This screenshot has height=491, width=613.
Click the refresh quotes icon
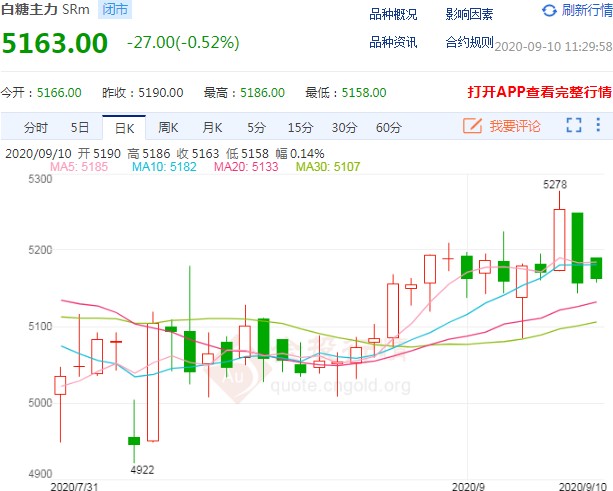tap(549, 11)
